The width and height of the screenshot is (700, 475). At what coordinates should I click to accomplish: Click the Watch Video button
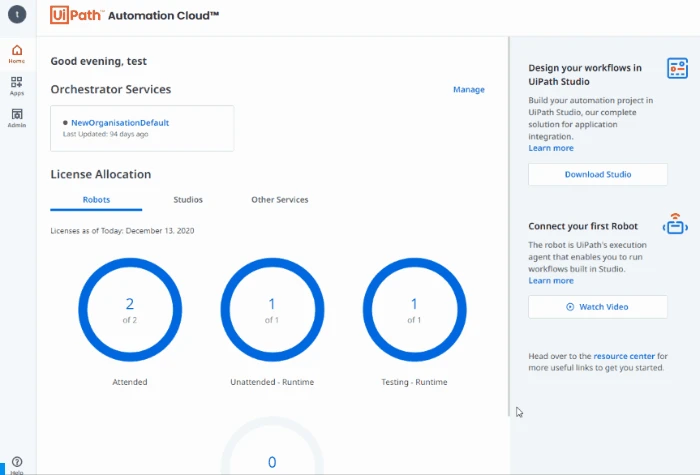[598, 307]
